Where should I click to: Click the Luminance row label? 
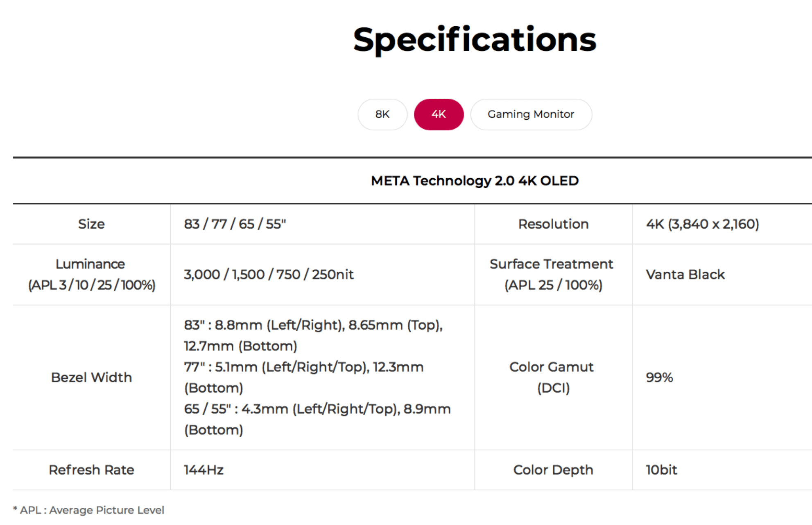(91, 274)
